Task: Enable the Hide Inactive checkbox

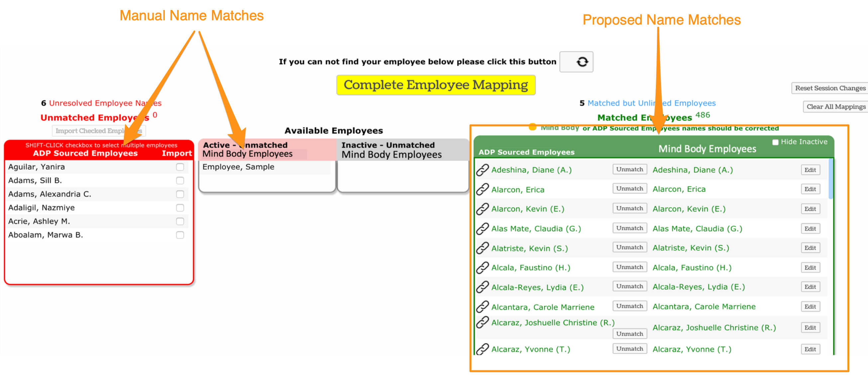Action: 775,142
